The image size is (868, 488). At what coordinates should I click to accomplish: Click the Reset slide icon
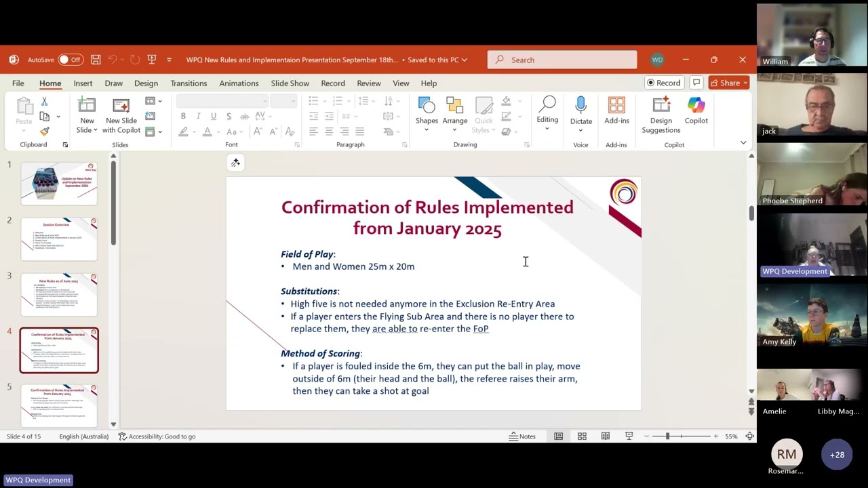150,116
